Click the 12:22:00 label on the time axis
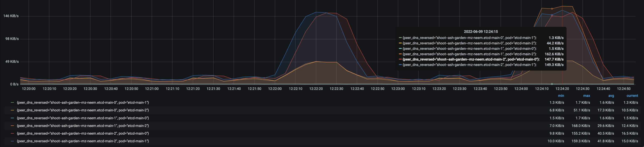This screenshot has width=644, height=147. [x=275, y=89]
